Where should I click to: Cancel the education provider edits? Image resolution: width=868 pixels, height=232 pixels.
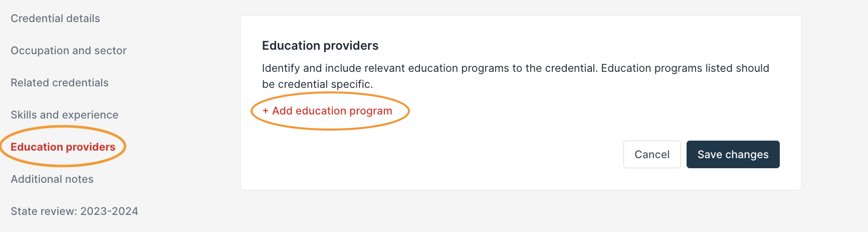pyautogui.click(x=652, y=154)
